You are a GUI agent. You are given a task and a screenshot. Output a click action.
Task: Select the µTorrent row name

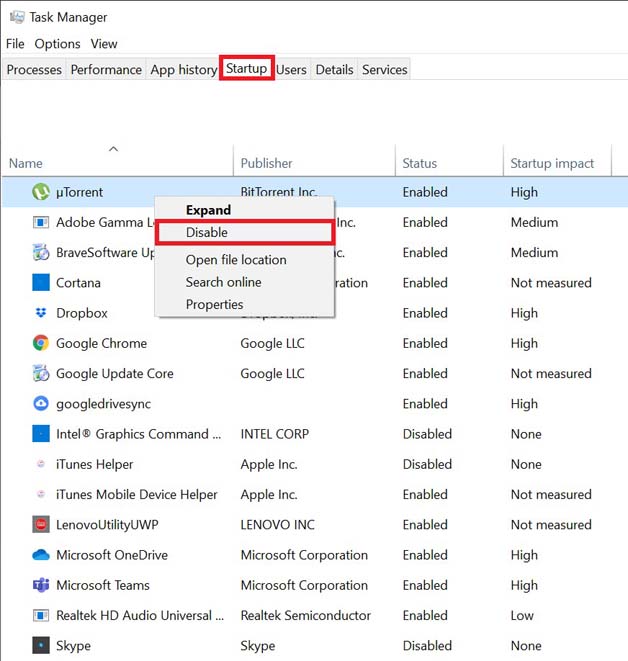pos(79,193)
